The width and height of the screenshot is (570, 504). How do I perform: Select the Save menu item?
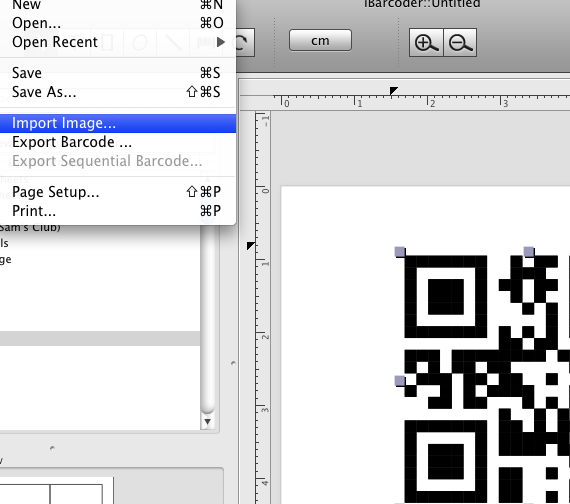[118, 73]
